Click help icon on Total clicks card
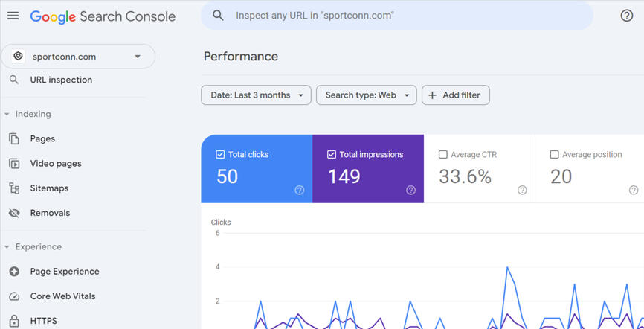 click(299, 191)
